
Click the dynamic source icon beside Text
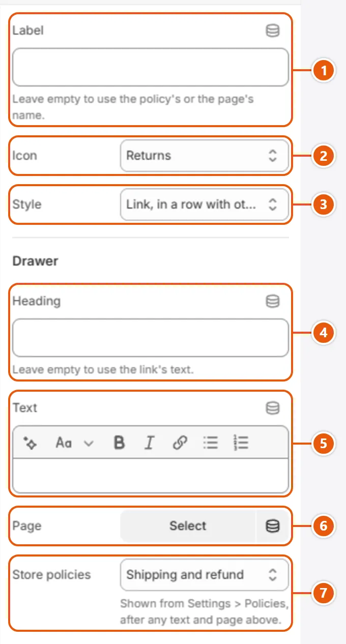(273, 408)
